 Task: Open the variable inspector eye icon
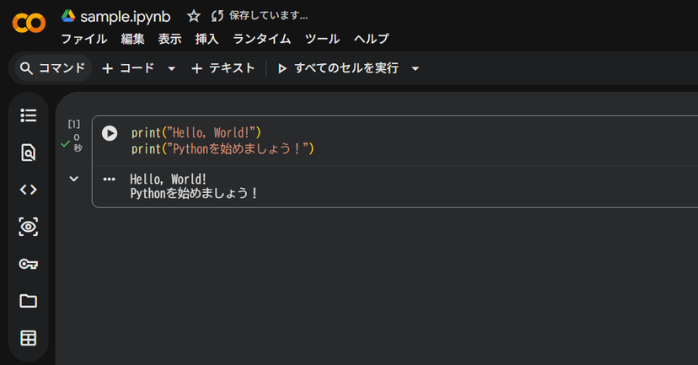click(x=28, y=227)
